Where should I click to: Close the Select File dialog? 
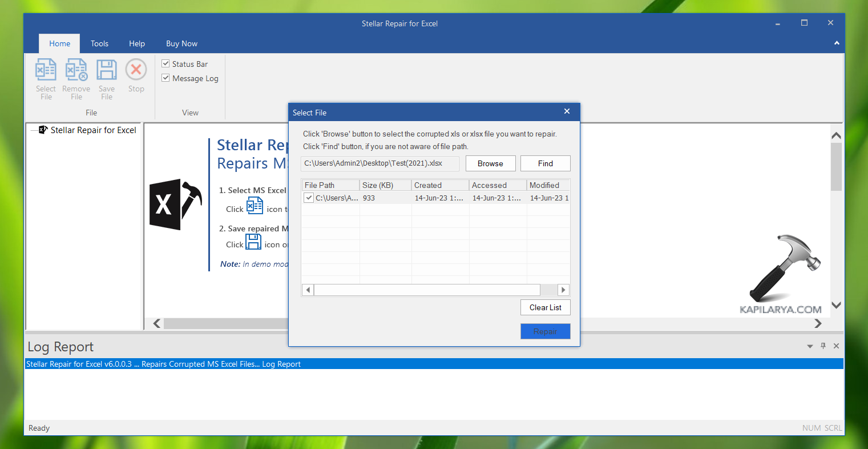[567, 112]
